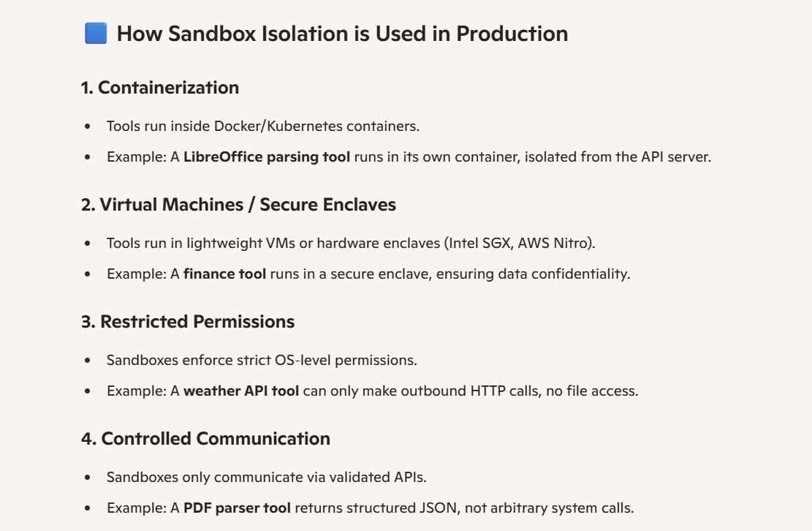Image resolution: width=812 pixels, height=531 pixels.
Task: Click the text 'Intel SGX, AWS Nitro'
Action: (x=520, y=243)
